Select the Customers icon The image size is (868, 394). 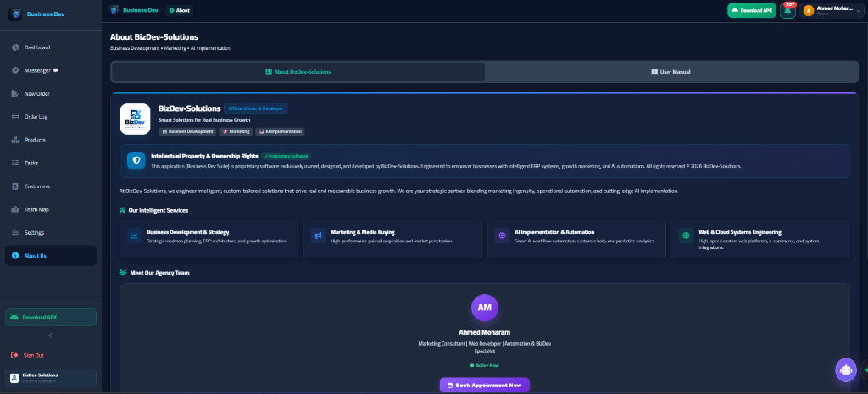[15, 186]
